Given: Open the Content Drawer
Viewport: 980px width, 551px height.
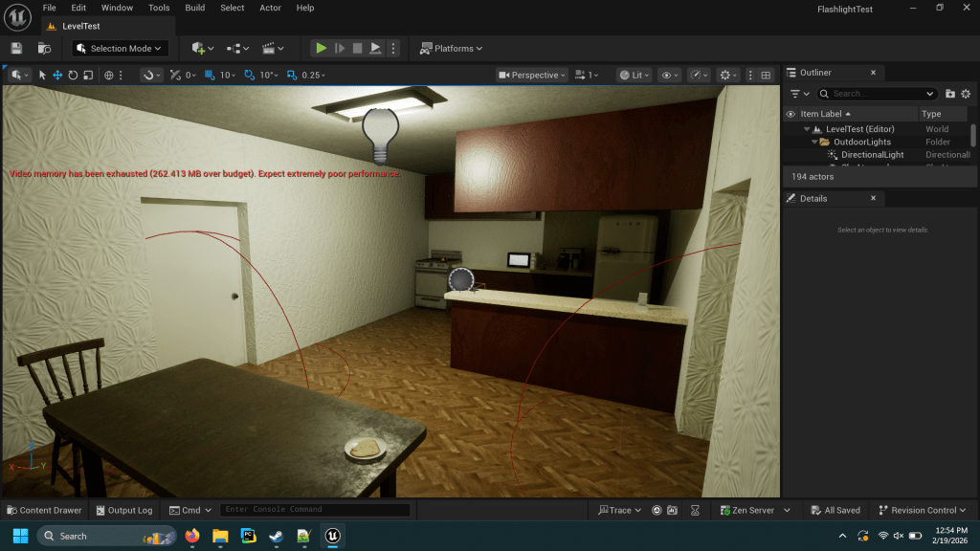Looking at the screenshot, I should [x=44, y=510].
